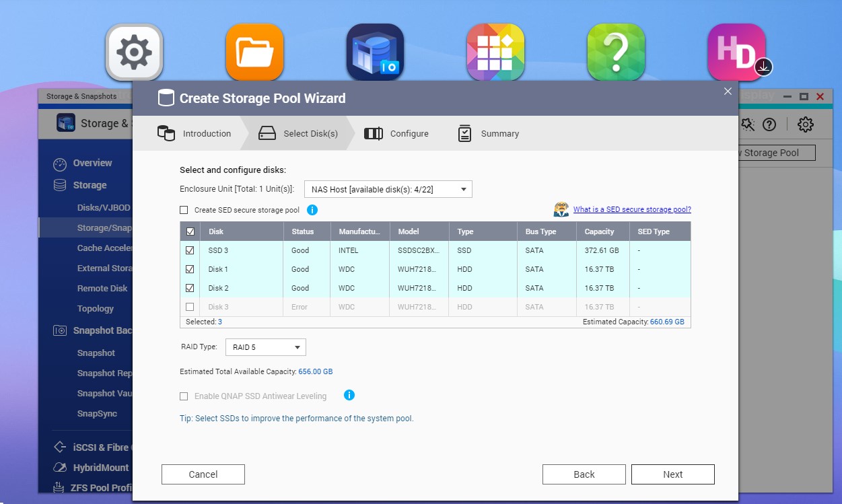The height and width of the screenshot is (504, 842).
Task: Toggle the select-all disks header checkbox
Action: [190, 231]
